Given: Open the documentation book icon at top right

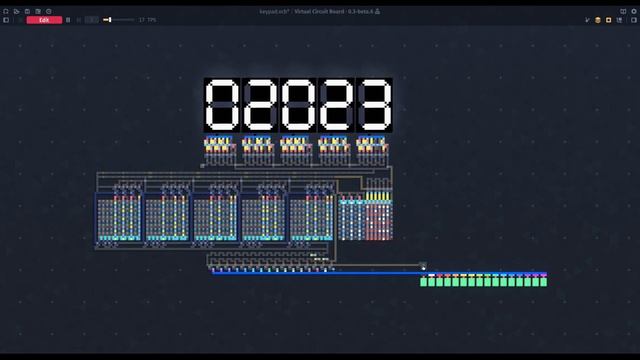Looking at the screenshot, I should (x=623, y=11).
